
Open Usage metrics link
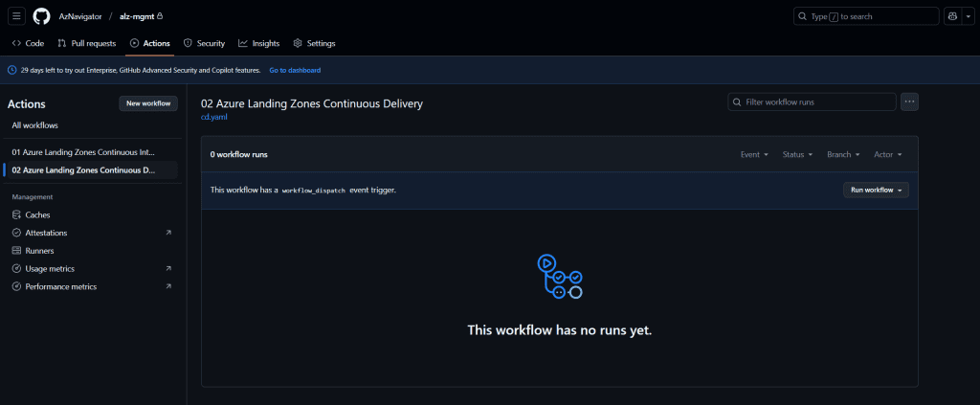point(50,269)
